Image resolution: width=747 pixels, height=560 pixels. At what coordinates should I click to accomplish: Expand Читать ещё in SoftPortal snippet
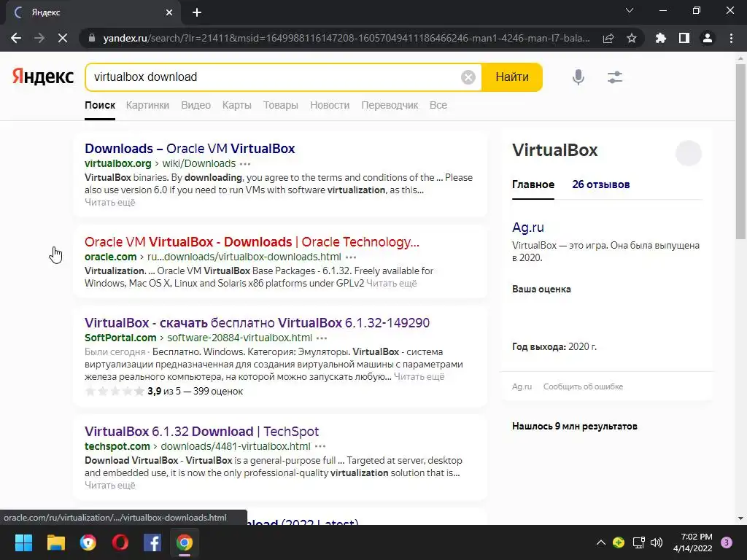pos(419,377)
